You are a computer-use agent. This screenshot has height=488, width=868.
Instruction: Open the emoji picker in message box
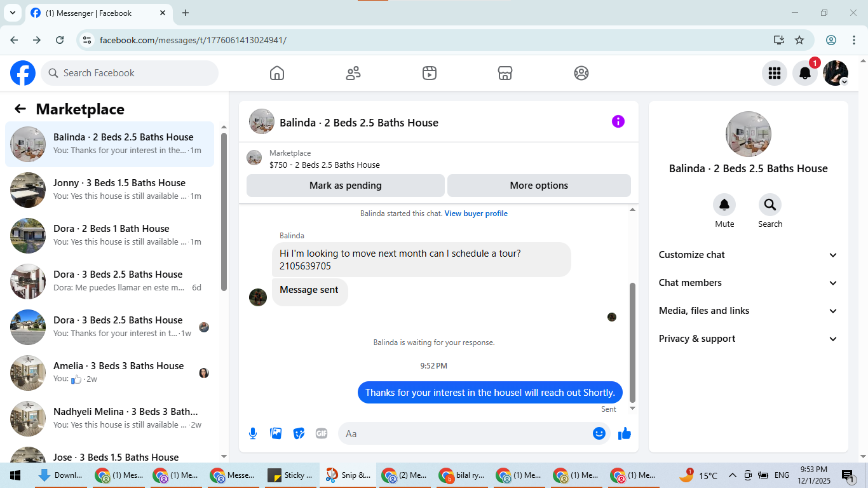[x=599, y=433]
